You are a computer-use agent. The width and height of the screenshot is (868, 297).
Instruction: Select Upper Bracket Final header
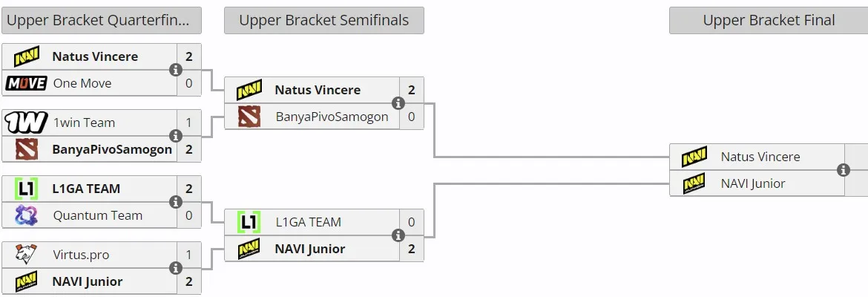769,21
